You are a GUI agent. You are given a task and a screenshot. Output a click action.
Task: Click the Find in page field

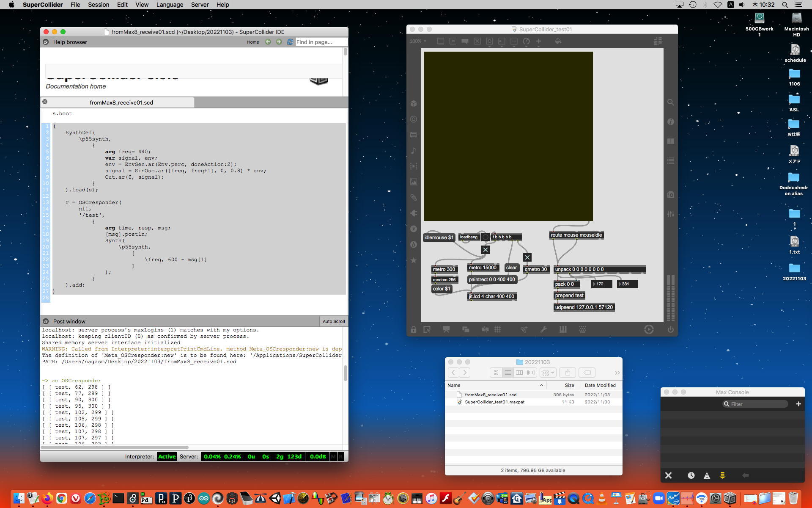click(x=321, y=42)
